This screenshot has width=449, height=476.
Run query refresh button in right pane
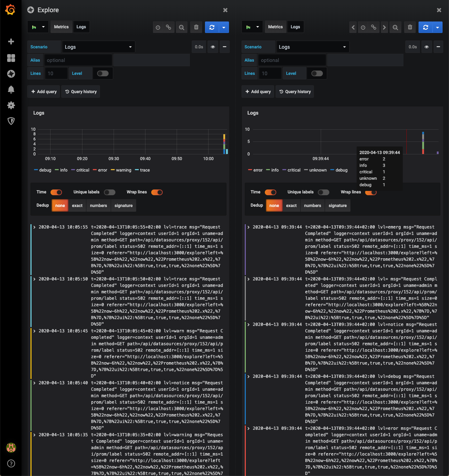(x=425, y=27)
